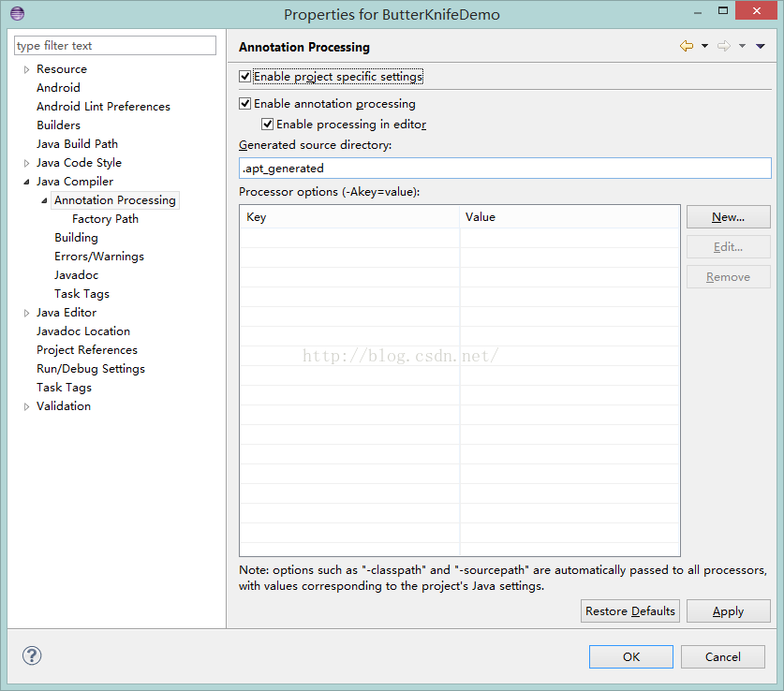Click the Cancel button
The image size is (784, 691).
722,656
